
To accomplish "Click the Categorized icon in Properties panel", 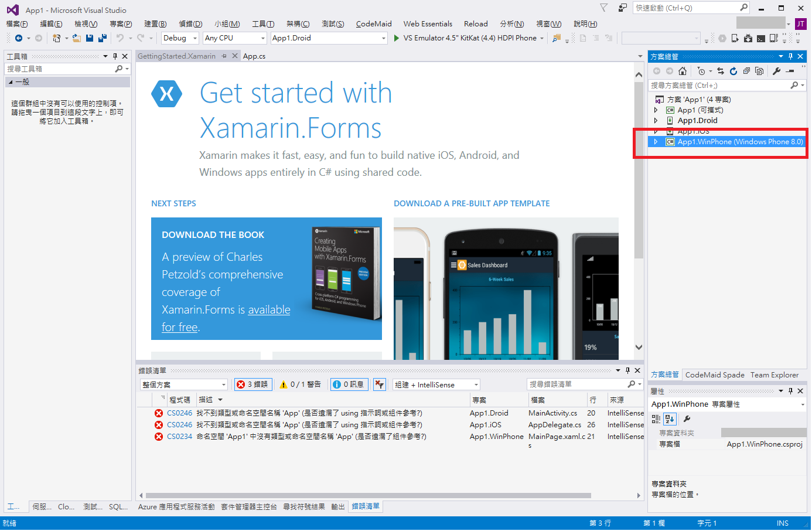I will click(x=656, y=418).
